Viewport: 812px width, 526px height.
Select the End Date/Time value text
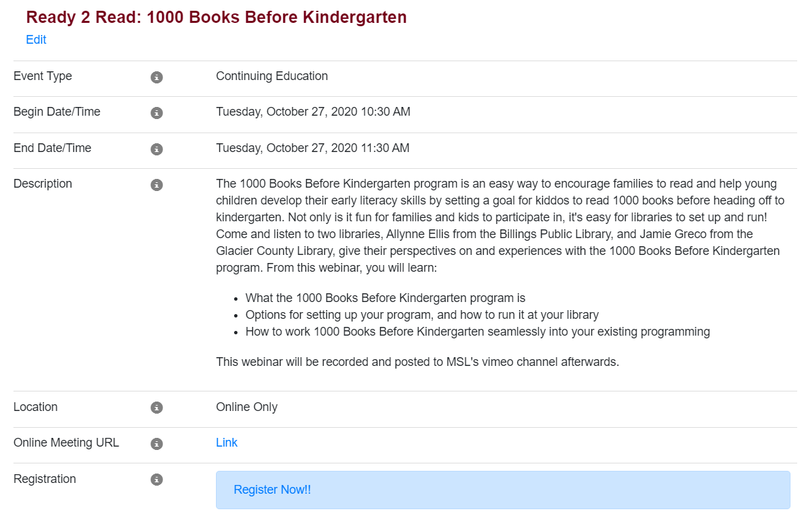[313, 147]
